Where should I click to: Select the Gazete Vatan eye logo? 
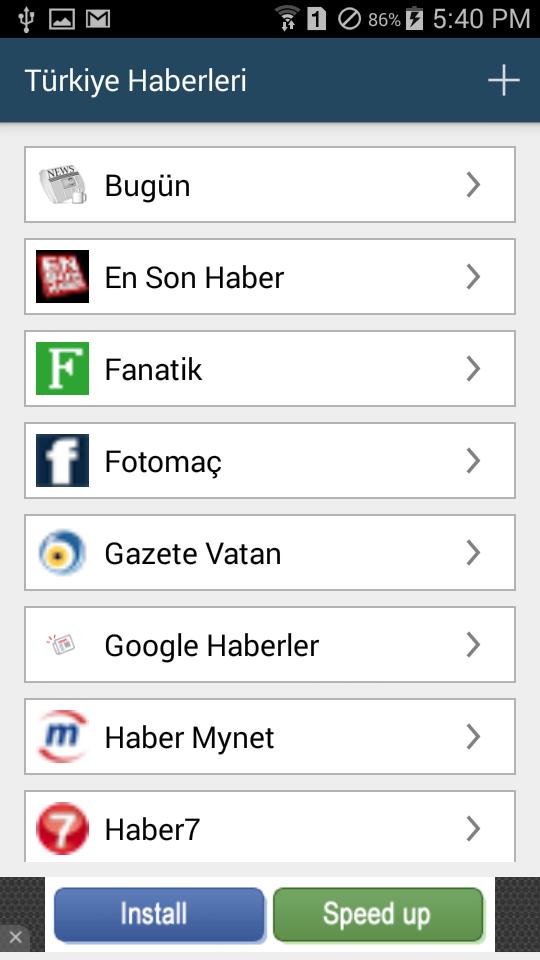click(62, 552)
